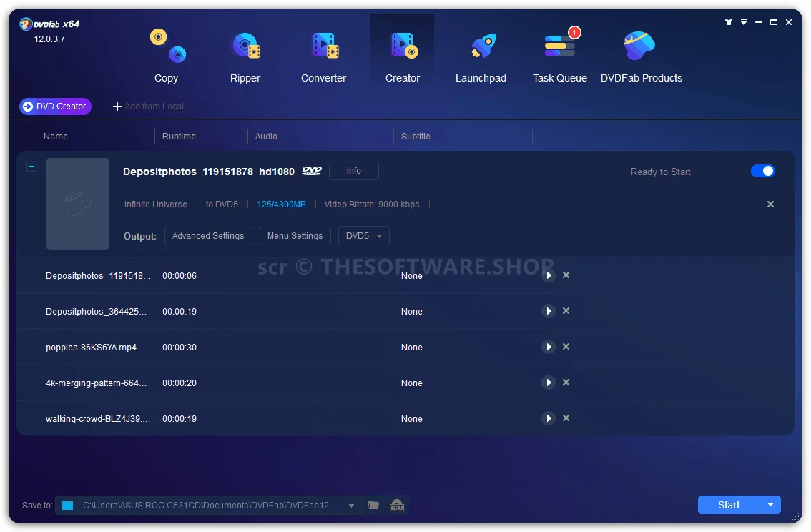
Task: Delete the 4k-merging-pattern clip
Action: coord(566,382)
